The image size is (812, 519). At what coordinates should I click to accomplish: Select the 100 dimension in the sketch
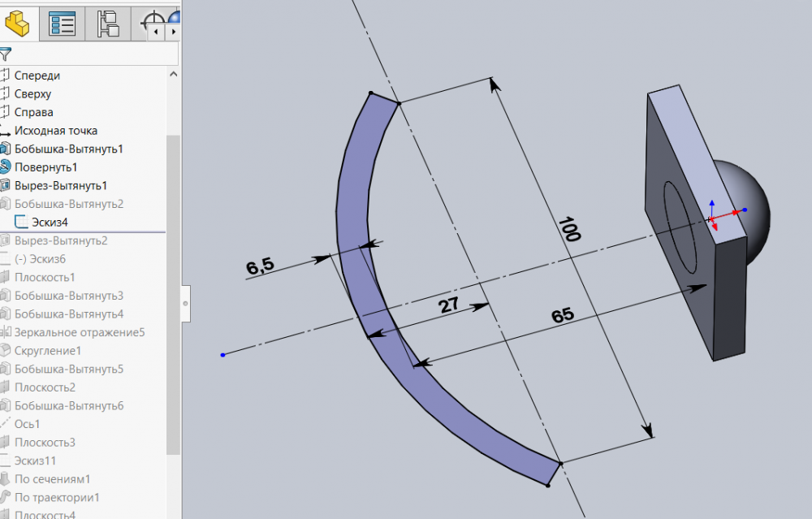[x=569, y=230]
